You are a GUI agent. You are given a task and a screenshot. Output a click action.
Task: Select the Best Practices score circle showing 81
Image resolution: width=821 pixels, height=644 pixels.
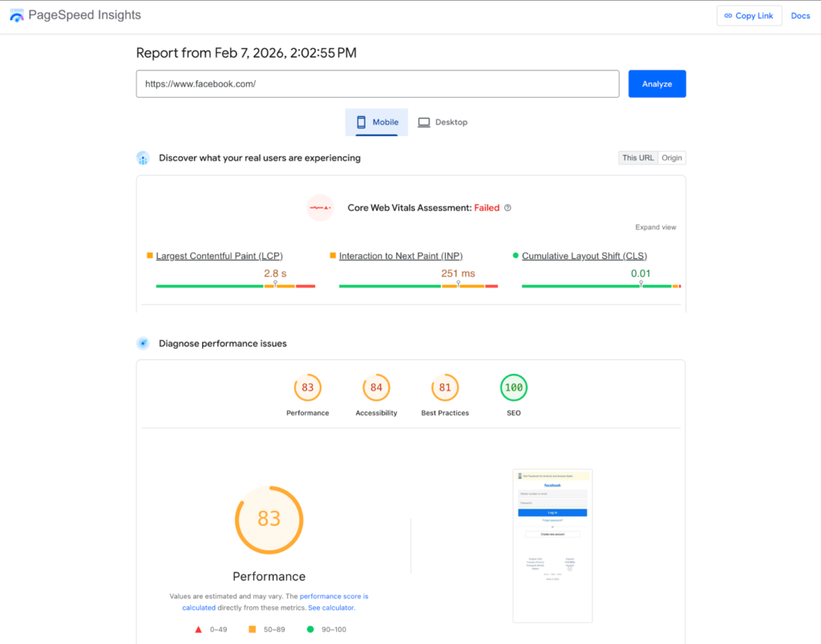point(445,387)
